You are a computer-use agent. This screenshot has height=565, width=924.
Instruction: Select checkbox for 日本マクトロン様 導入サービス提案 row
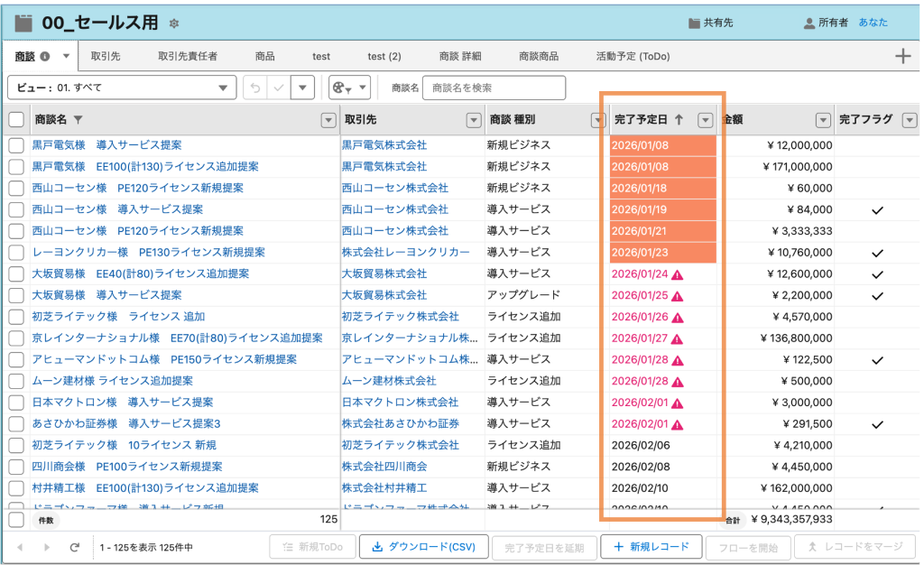pyautogui.click(x=16, y=403)
